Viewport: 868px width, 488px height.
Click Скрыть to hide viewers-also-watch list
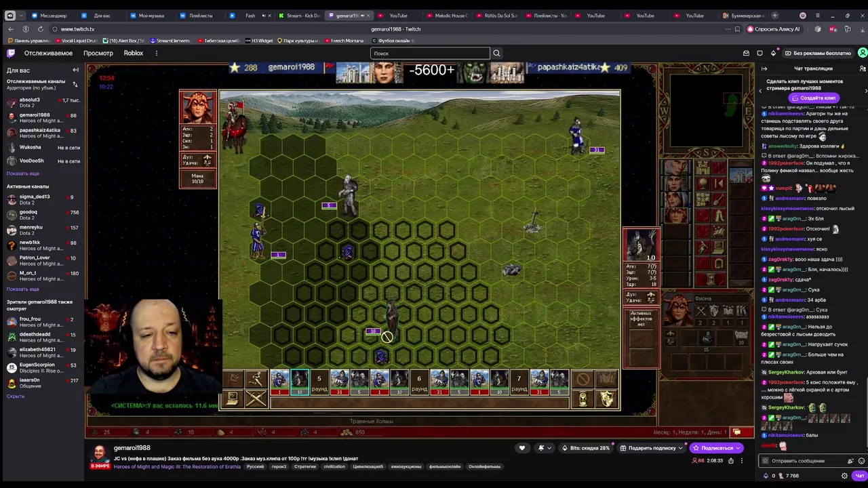click(16, 396)
